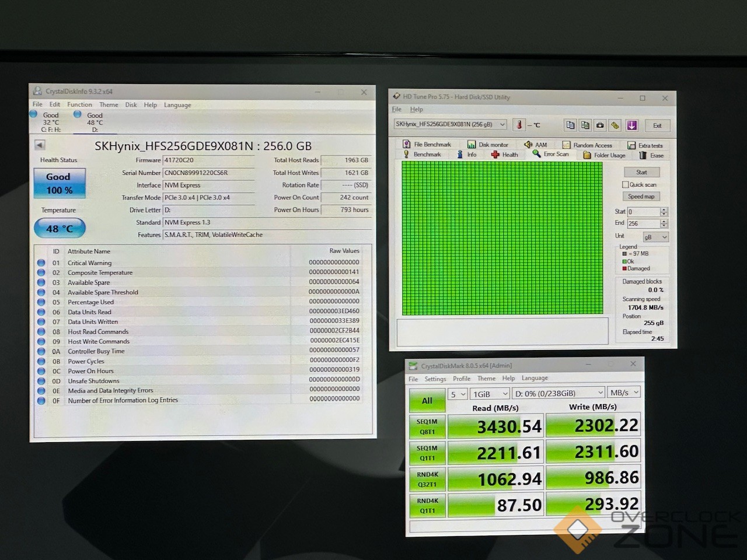The image size is (747, 560).
Task: Switch to the Extra tests tab
Action: [645, 145]
